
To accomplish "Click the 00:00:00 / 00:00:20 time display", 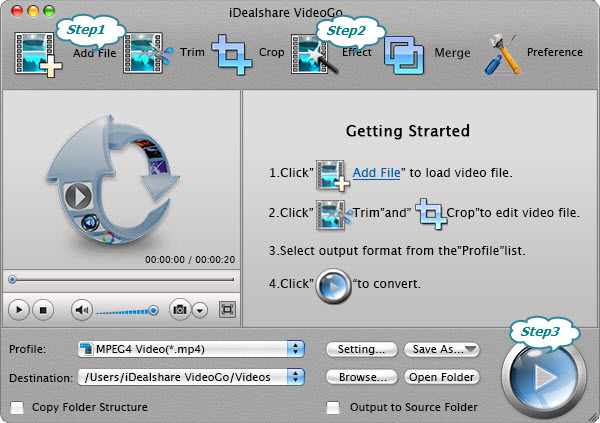I will click(x=190, y=260).
